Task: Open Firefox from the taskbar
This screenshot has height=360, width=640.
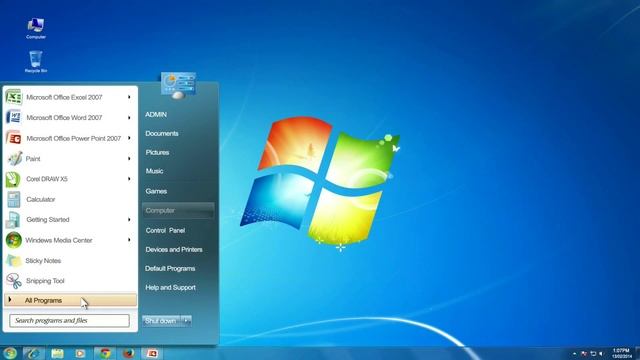Action: (x=128, y=353)
